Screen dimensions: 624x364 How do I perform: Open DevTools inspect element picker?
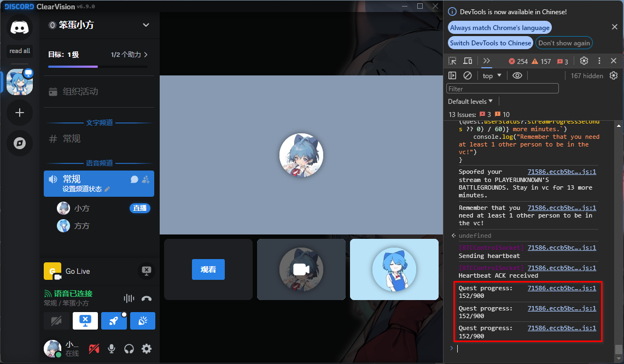pos(452,61)
